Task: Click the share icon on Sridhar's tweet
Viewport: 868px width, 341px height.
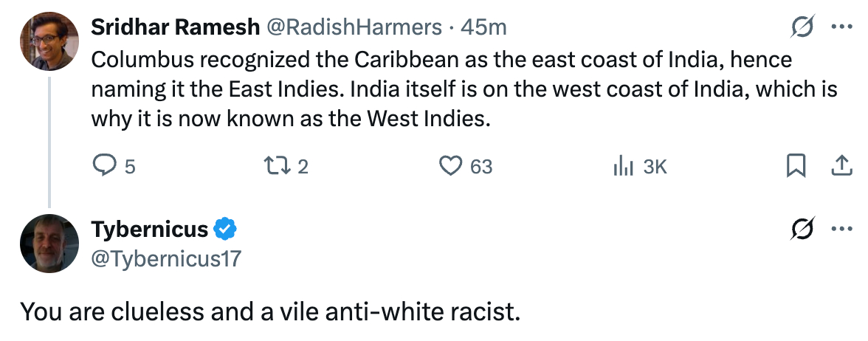Action: tap(841, 167)
